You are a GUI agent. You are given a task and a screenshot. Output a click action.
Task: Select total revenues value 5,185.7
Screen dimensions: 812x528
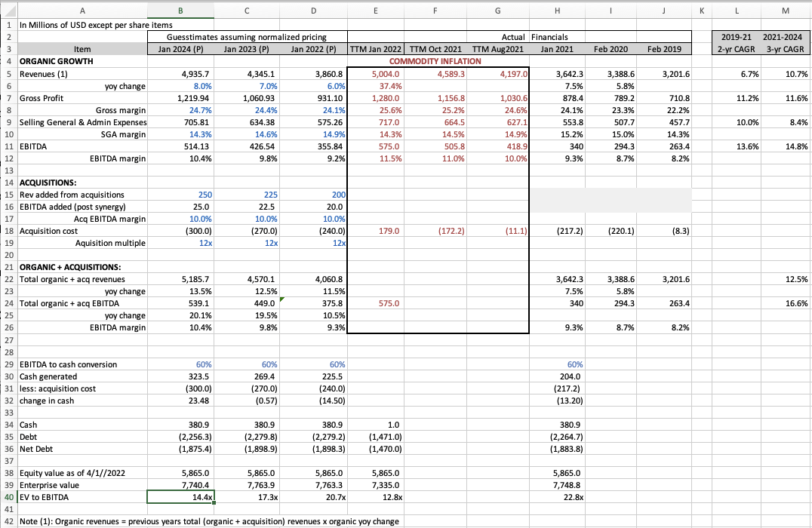[x=180, y=279]
